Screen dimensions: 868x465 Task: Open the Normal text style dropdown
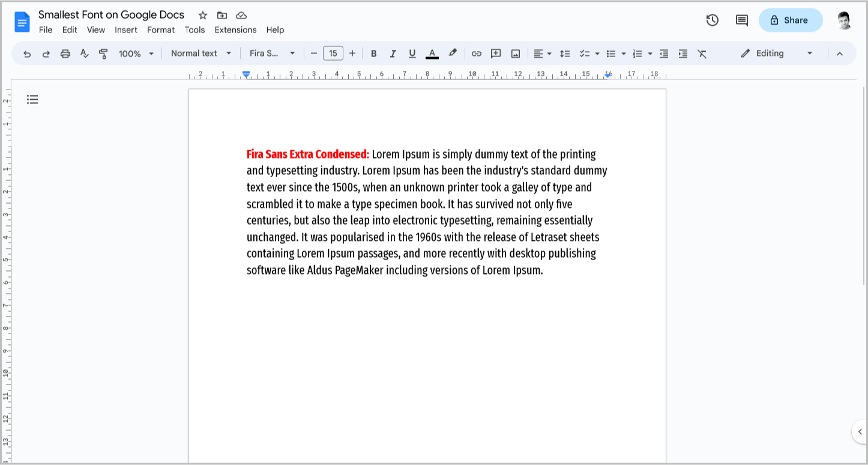tap(201, 53)
